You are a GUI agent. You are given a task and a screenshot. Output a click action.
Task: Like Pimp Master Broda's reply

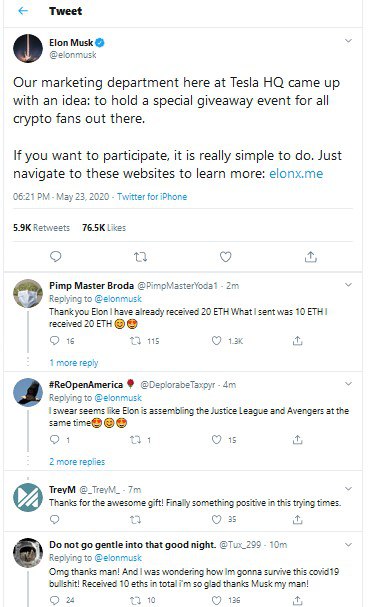[x=216, y=341]
